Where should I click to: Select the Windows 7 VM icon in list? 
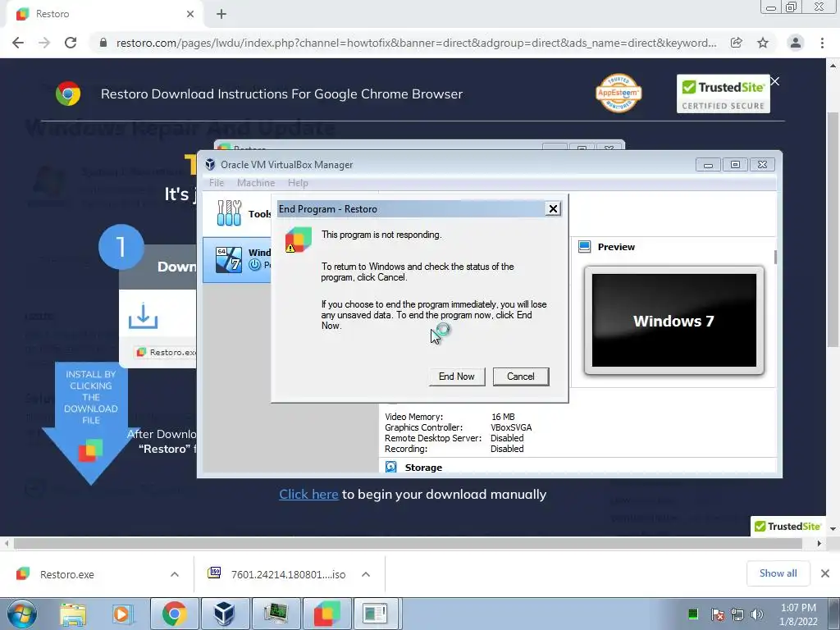[x=229, y=260]
